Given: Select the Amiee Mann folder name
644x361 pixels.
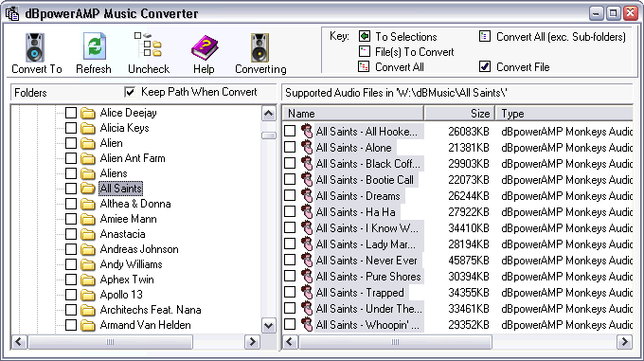Looking at the screenshot, I should pyautogui.click(x=129, y=219).
